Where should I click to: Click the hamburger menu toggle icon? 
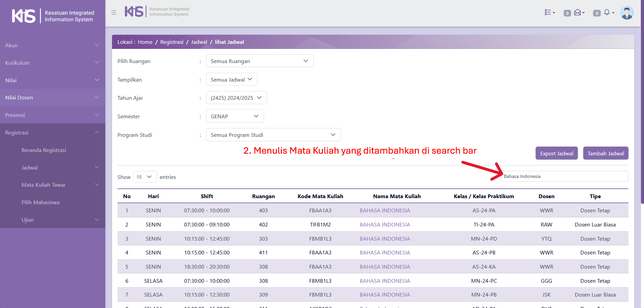(114, 12)
